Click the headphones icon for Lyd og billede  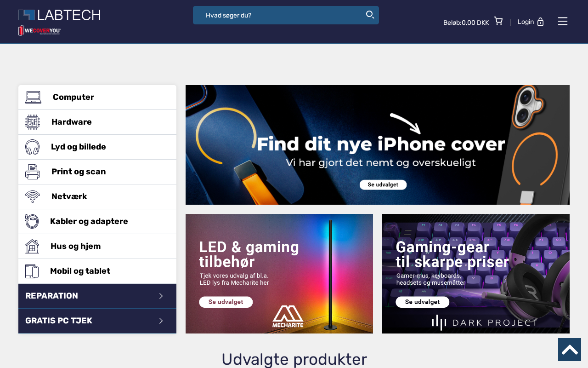click(33, 147)
